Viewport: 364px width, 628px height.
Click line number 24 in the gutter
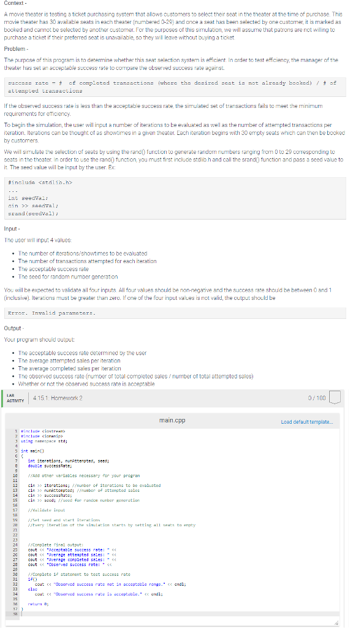click(15, 545)
